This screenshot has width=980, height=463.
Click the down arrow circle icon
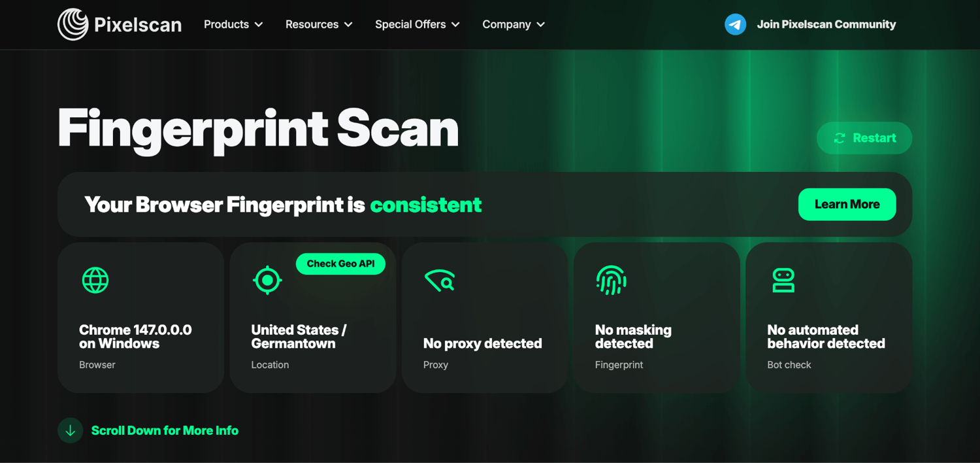(71, 430)
